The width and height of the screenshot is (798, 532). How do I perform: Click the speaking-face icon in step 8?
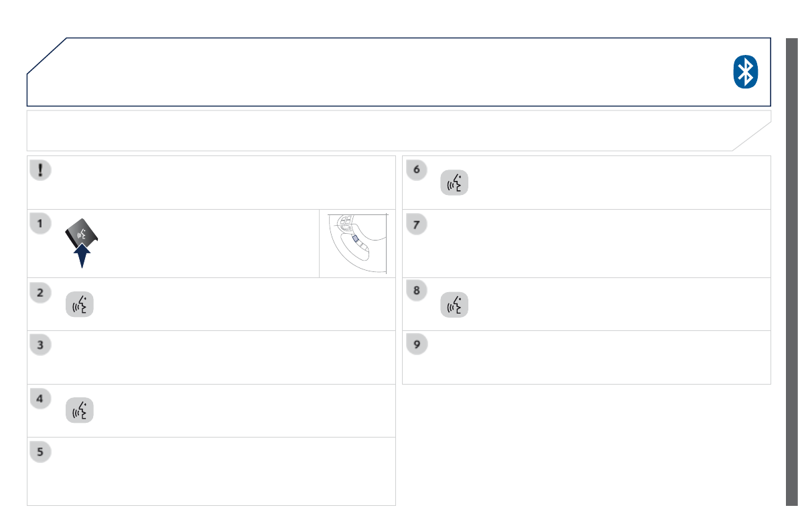(454, 304)
